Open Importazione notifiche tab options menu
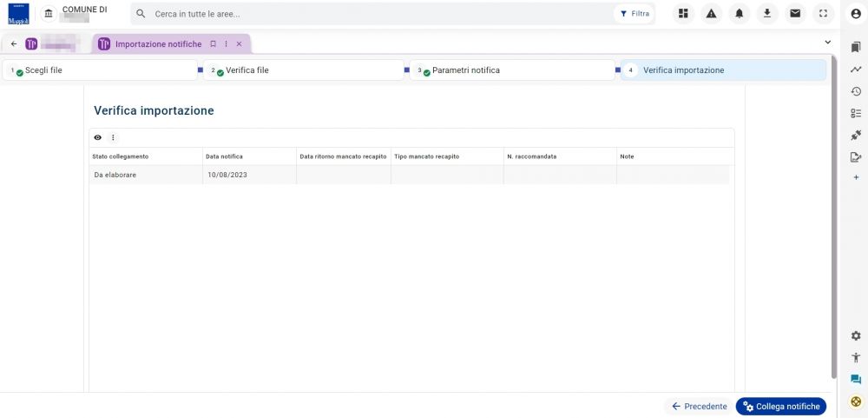868x418 pixels. click(x=226, y=43)
